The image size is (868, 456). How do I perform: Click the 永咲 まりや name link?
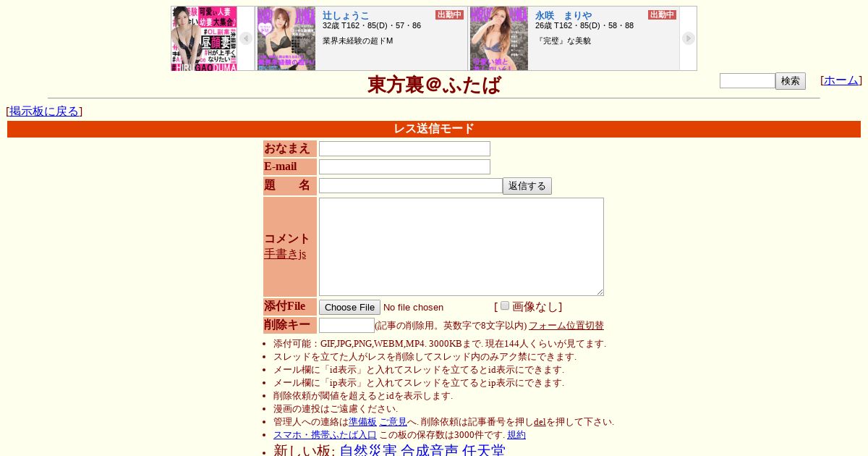(563, 15)
